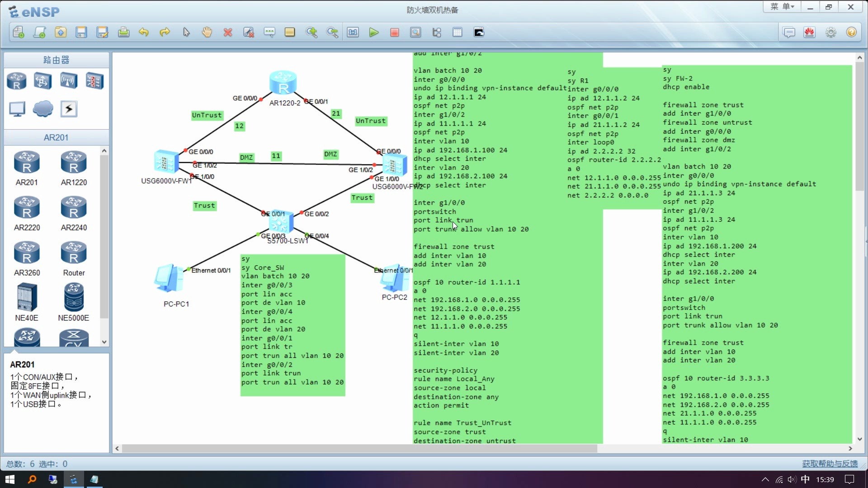Select the switch device category icon

[42, 81]
